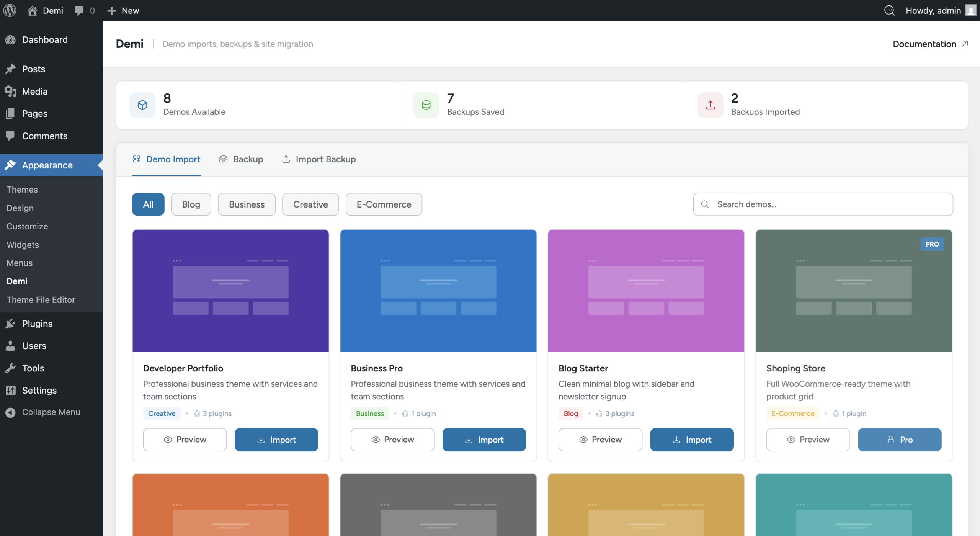Switch to the Import Backup tab
The image size is (980, 536).
click(319, 159)
